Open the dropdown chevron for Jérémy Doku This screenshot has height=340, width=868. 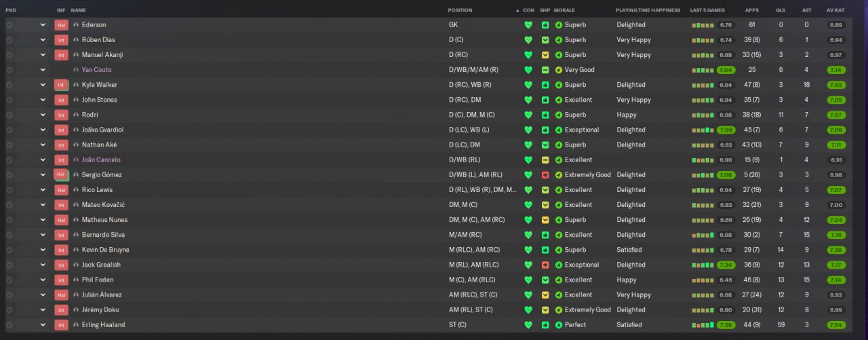(43, 310)
